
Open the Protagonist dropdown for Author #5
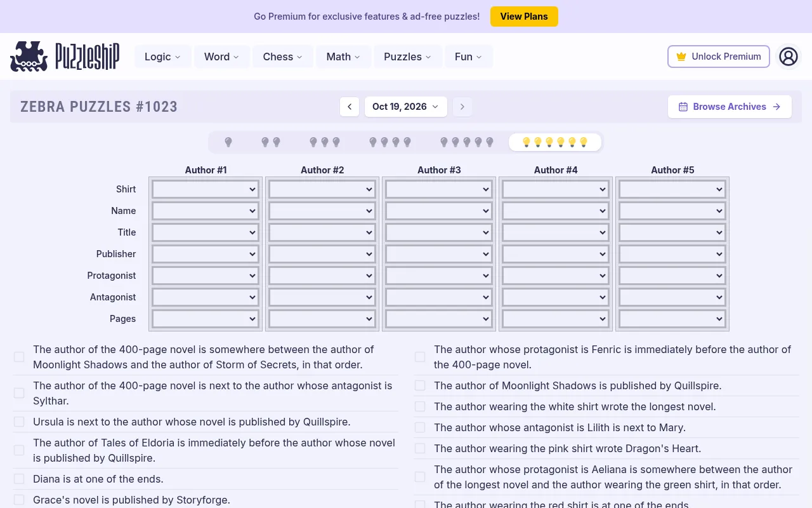coord(672,276)
